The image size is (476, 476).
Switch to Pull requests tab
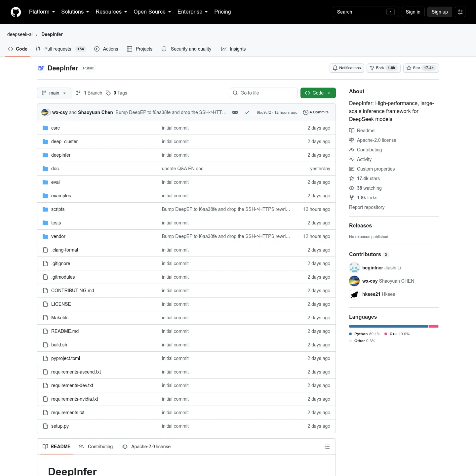[x=61, y=49]
